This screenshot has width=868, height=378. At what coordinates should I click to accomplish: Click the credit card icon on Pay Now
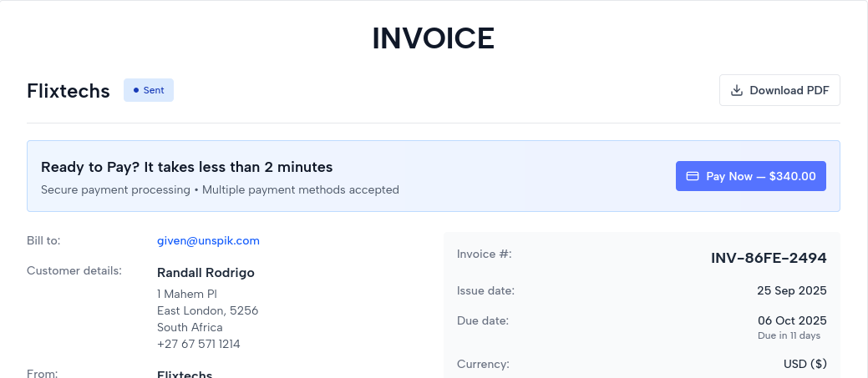[693, 176]
